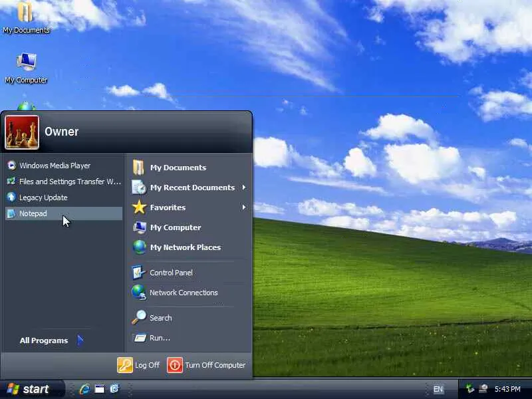532x399 pixels.
Task: Open the EN language bar indicator
Action: click(x=438, y=389)
